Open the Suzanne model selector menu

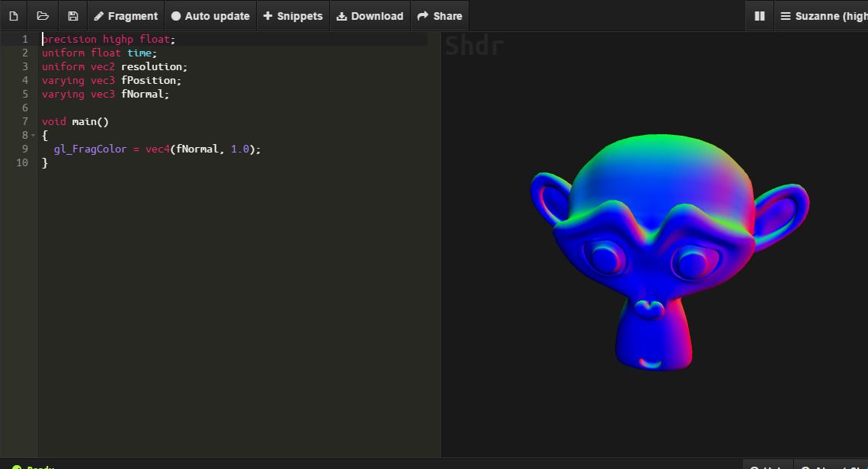(x=823, y=16)
